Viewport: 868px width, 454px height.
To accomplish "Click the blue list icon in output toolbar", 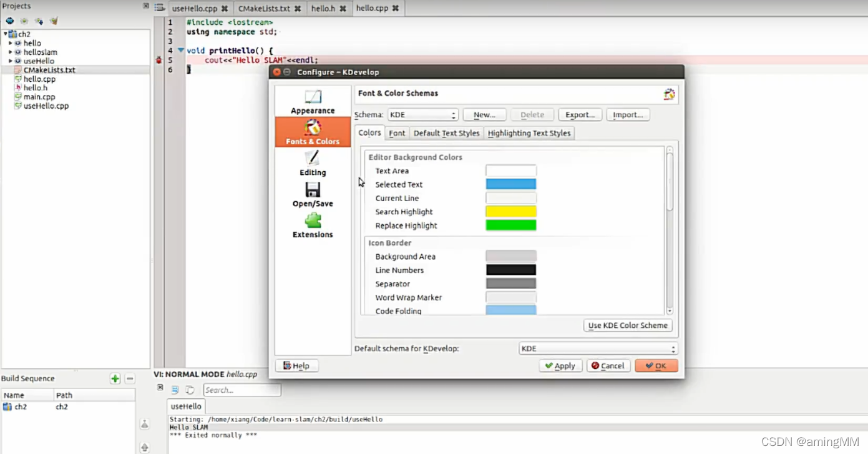I will coord(175,390).
